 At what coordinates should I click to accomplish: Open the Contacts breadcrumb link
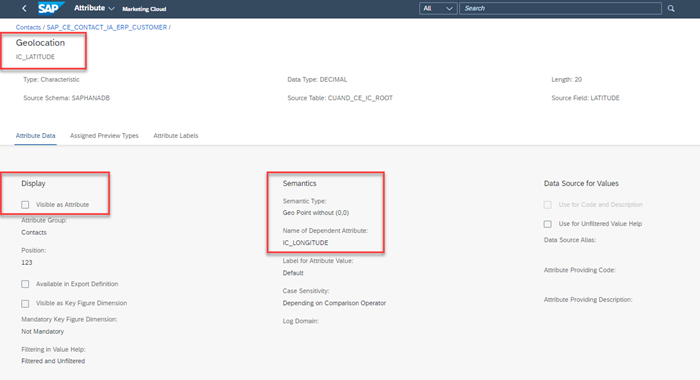(x=28, y=27)
